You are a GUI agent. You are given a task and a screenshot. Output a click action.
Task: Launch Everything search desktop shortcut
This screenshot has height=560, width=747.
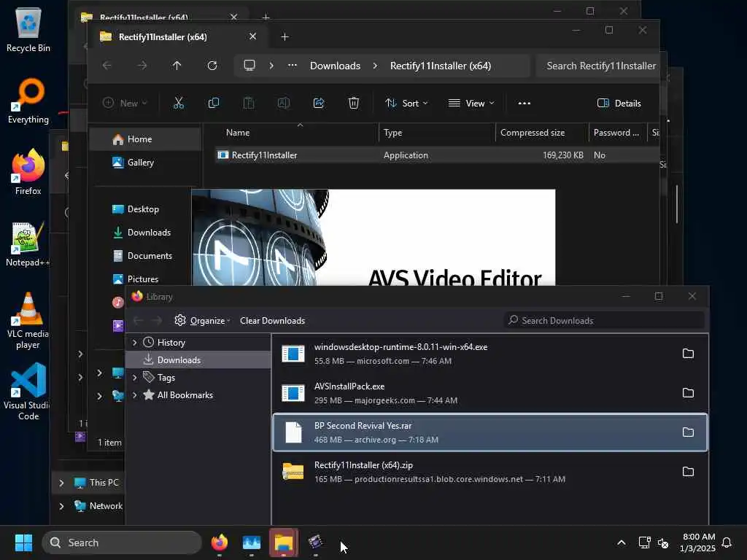28,101
